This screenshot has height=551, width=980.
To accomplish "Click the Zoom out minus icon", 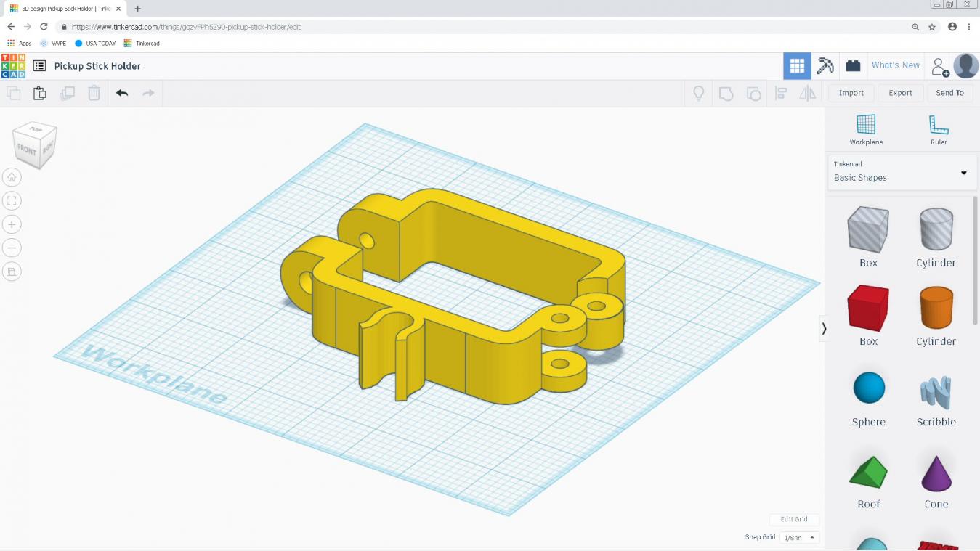I will (12, 248).
